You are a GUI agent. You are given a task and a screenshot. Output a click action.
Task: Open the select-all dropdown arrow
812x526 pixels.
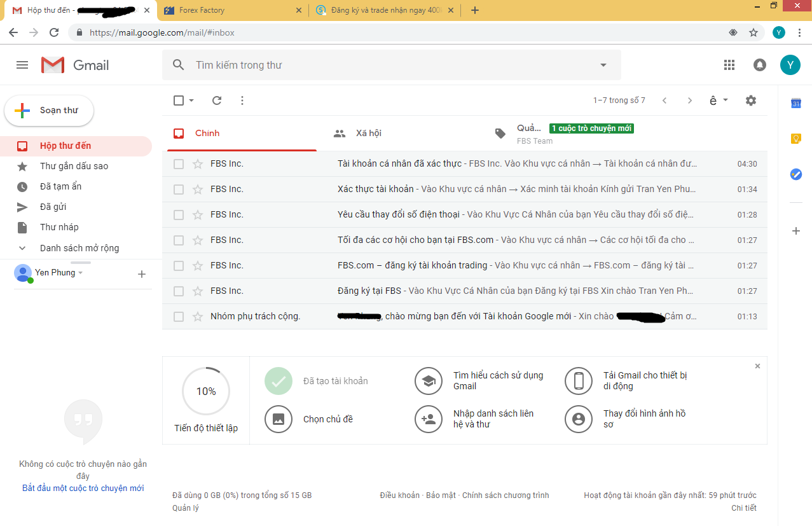pos(191,100)
